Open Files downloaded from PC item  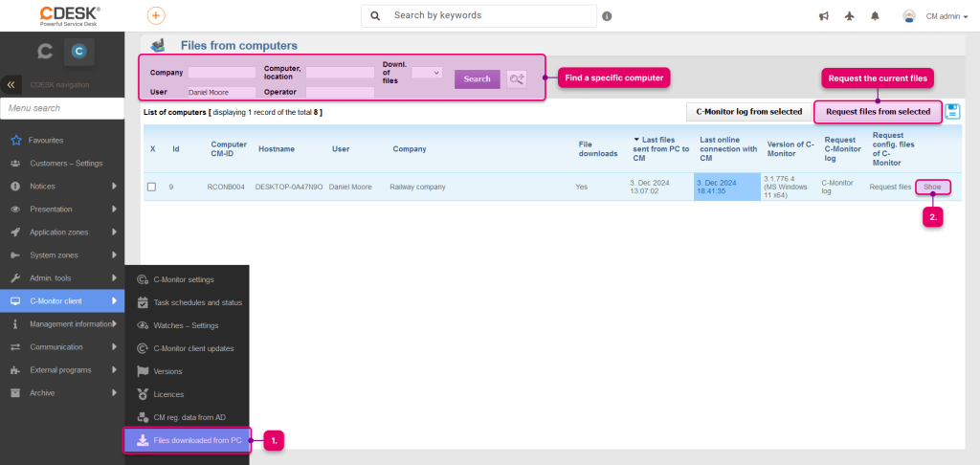point(187,441)
